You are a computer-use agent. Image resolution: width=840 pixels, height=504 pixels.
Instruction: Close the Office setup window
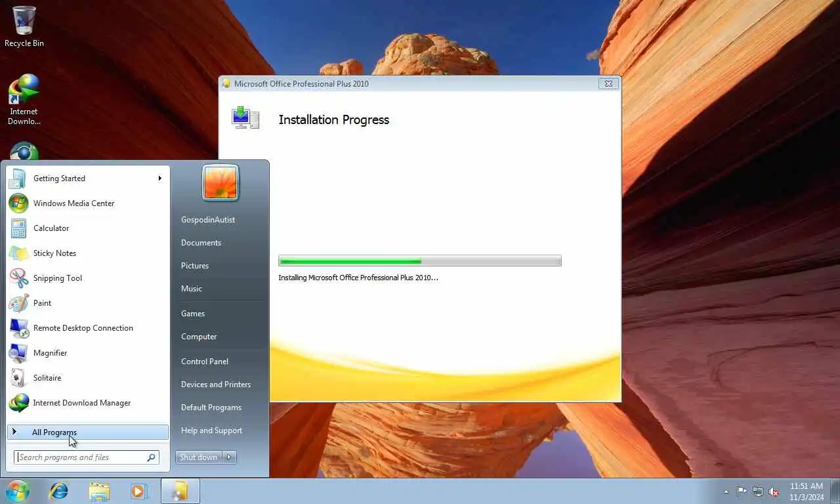[608, 83]
